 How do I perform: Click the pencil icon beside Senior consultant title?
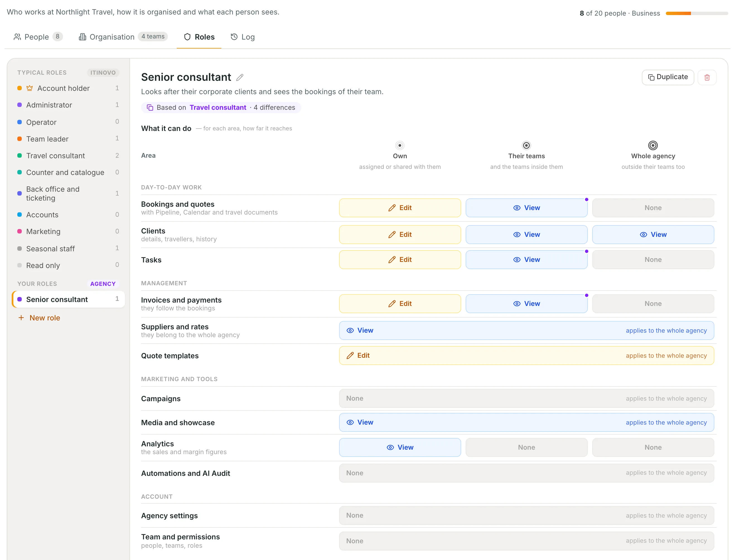[240, 77]
